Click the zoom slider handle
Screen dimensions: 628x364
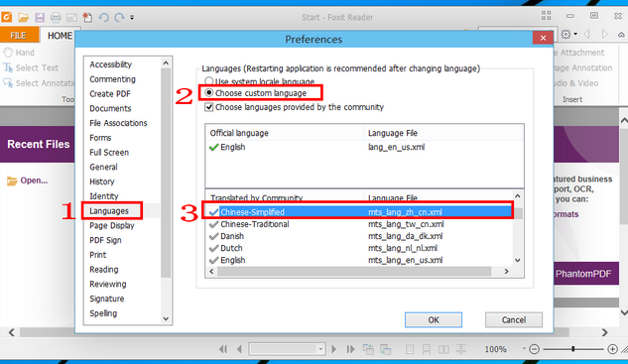click(x=573, y=349)
